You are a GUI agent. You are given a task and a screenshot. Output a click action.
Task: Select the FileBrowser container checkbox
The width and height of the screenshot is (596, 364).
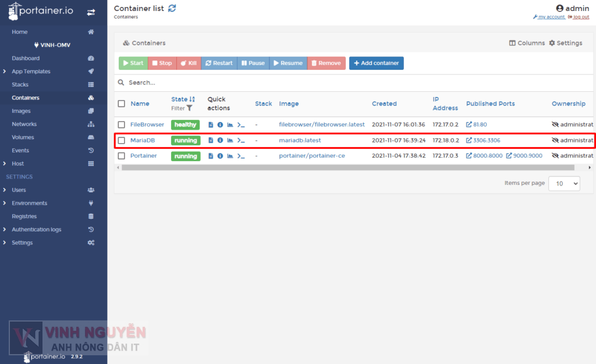pos(122,124)
